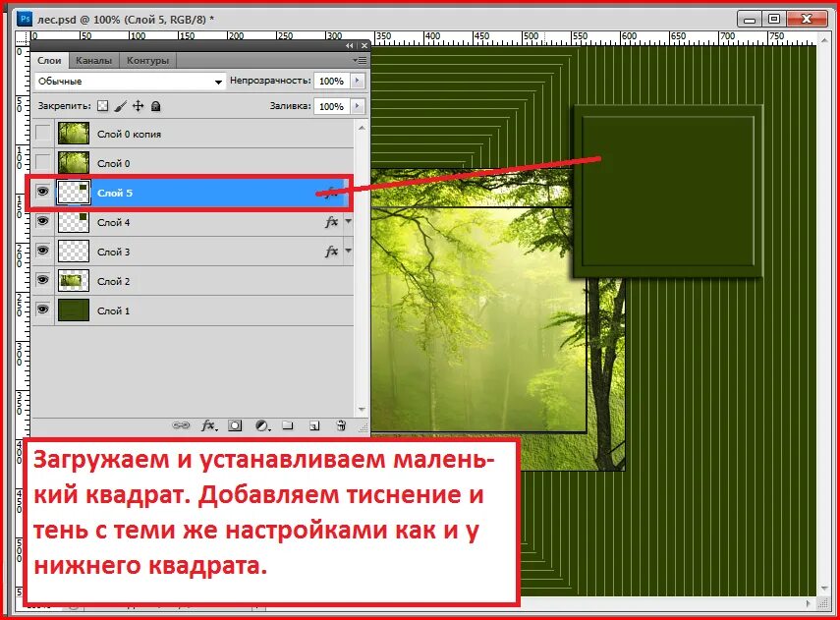The image size is (840, 620).
Task: Close the лес.psd document window
Action: click(x=807, y=20)
